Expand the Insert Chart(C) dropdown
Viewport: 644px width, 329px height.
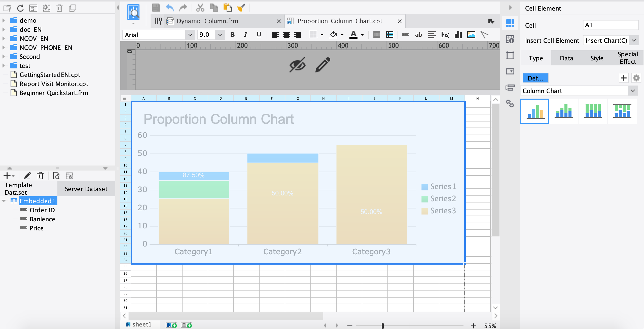(x=634, y=40)
